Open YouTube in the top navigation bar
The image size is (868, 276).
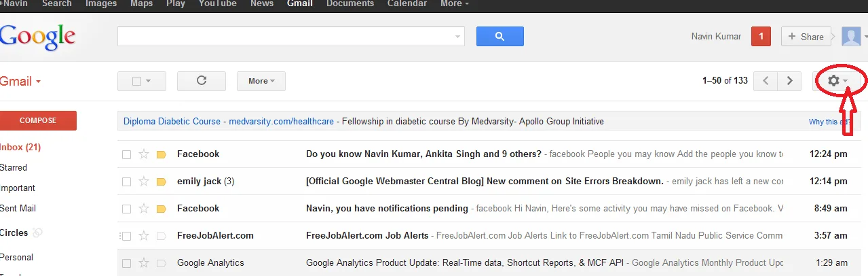(x=218, y=3)
